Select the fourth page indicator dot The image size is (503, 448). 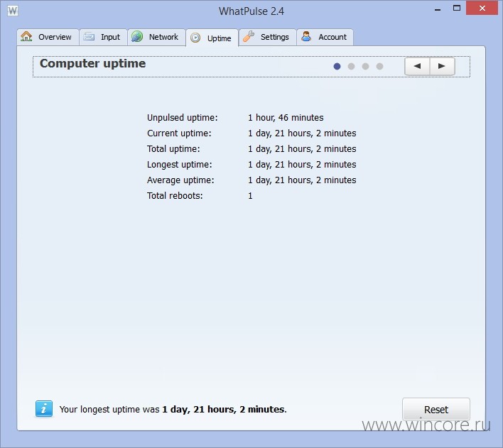379,66
